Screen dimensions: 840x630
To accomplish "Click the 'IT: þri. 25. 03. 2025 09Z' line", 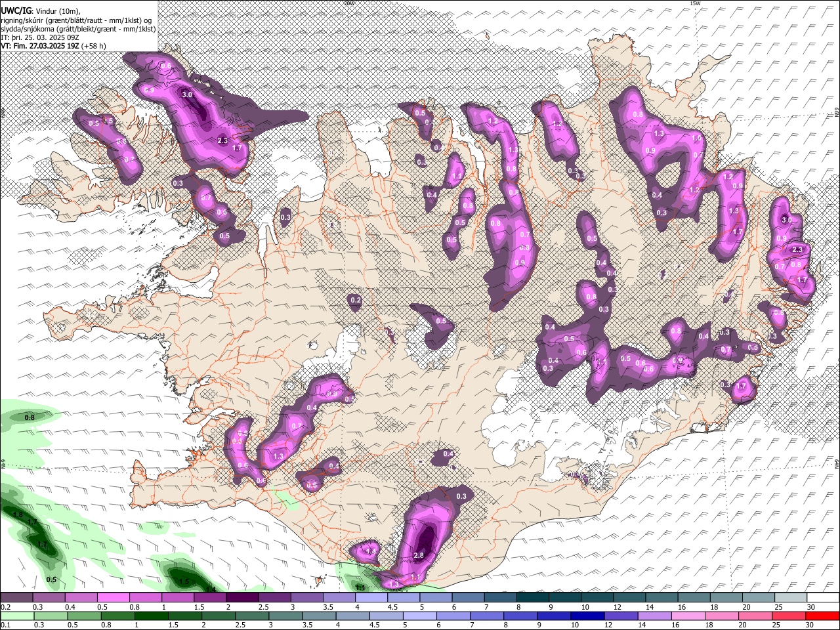I will coord(39,37).
